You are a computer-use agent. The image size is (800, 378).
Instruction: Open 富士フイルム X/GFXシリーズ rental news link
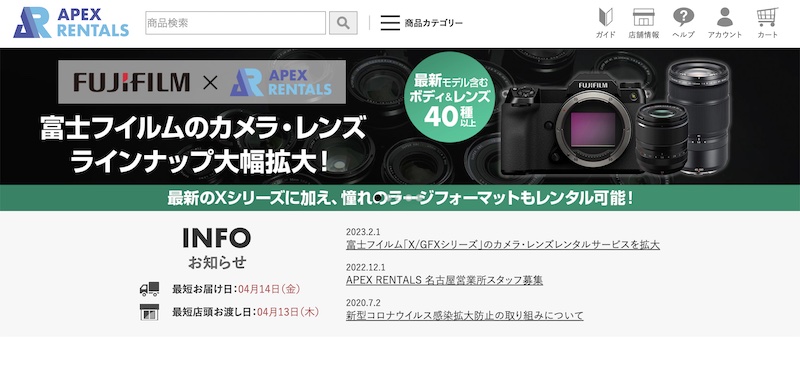tap(503, 245)
